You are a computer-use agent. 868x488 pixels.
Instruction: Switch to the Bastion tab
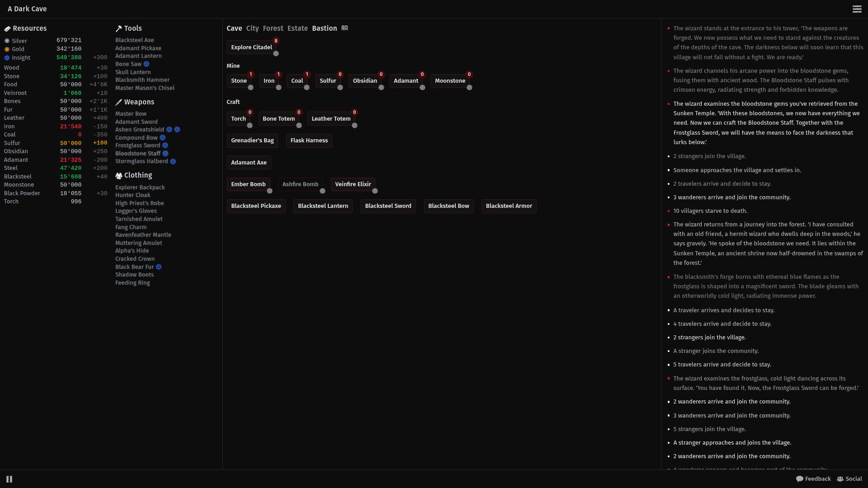(324, 28)
